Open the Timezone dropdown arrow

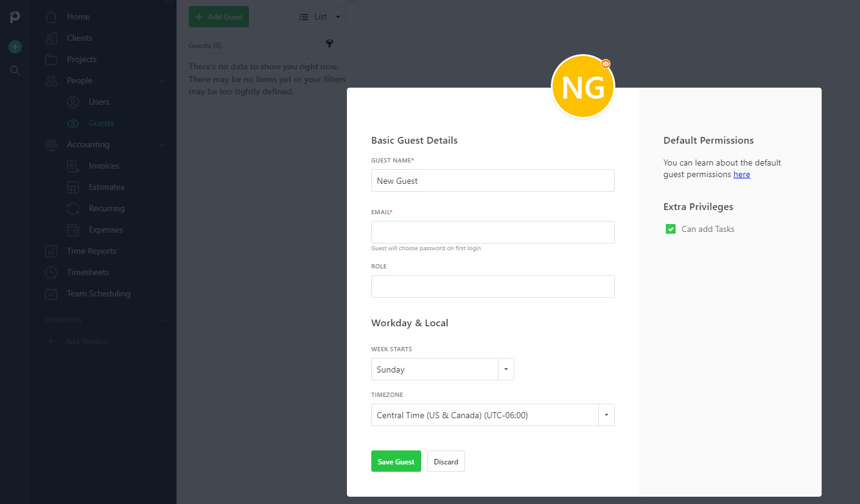pos(607,415)
